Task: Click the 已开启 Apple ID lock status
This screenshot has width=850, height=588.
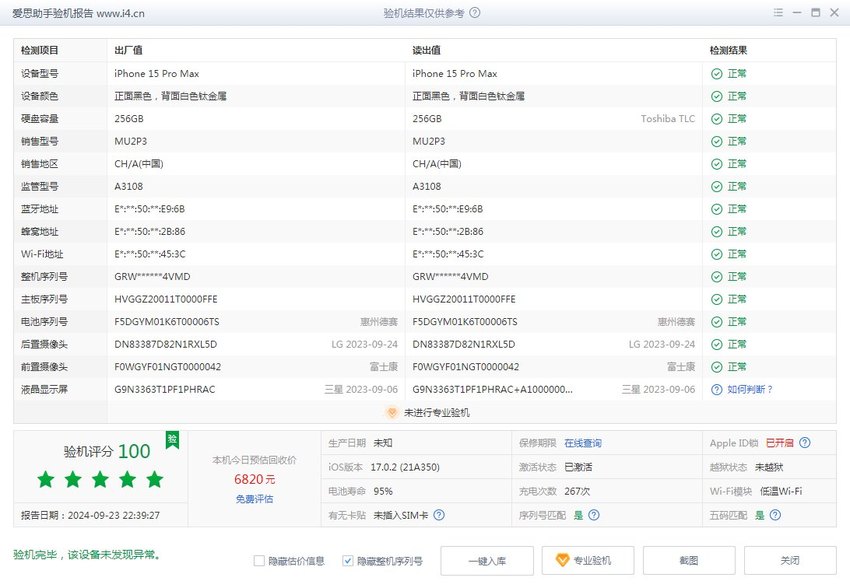Action: [x=780, y=443]
